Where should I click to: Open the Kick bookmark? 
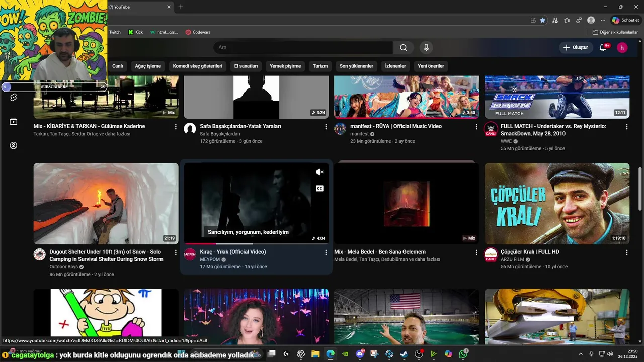coord(135,32)
